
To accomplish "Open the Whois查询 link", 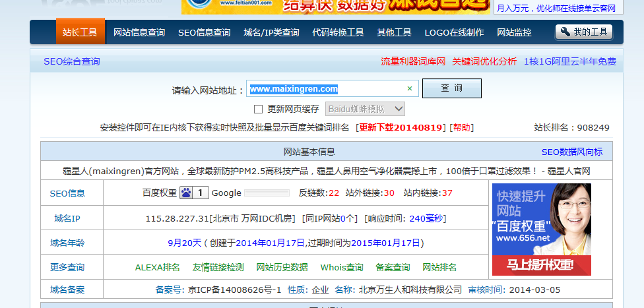I will pyautogui.click(x=342, y=267).
